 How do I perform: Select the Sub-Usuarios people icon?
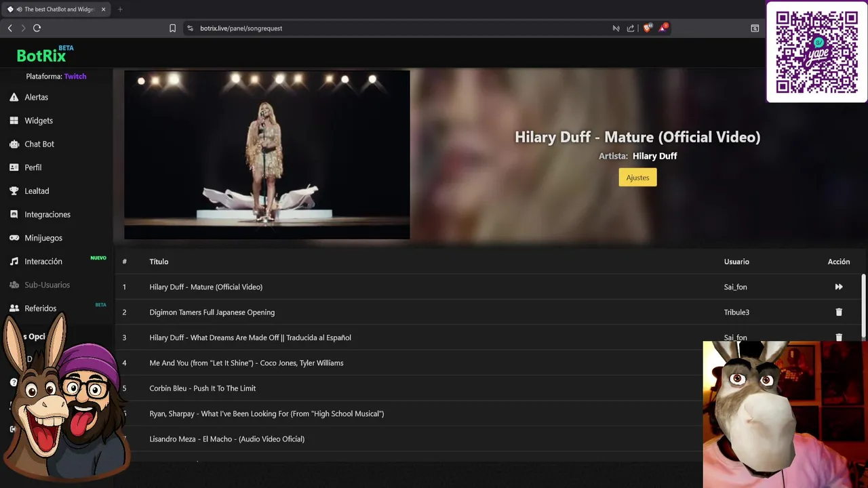pyautogui.click(x=14, y=285)
